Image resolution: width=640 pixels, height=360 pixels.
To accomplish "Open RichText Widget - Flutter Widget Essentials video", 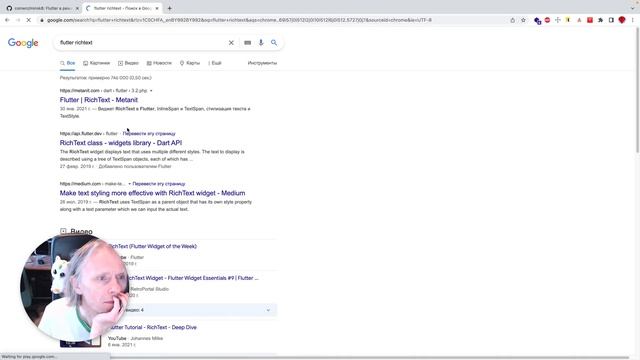I will [192, 278].
